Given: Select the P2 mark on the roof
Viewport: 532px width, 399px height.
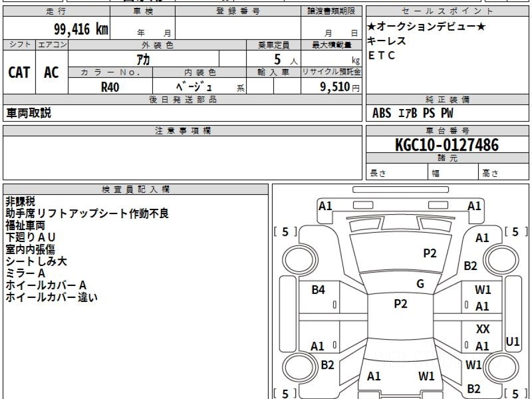Looking at the screenshot, I should (x=401, y=304).
